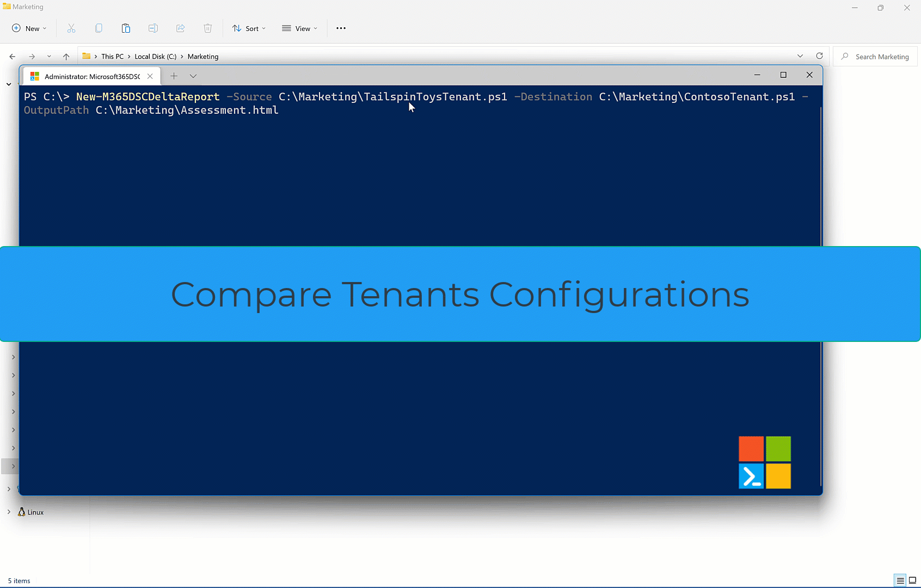This screenshot has width=921, height=588.
Task: Go up one folder level
Action: (x=66, y=57)
